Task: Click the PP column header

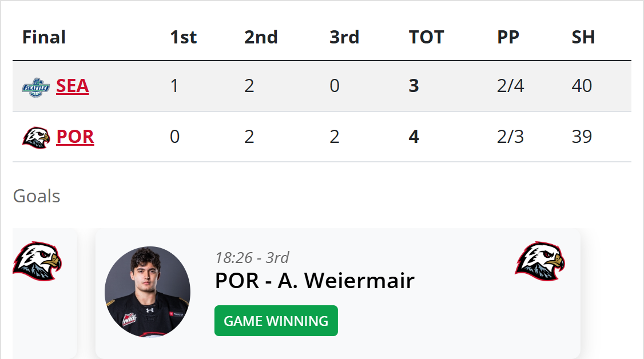Action: (x=508, y=38)
